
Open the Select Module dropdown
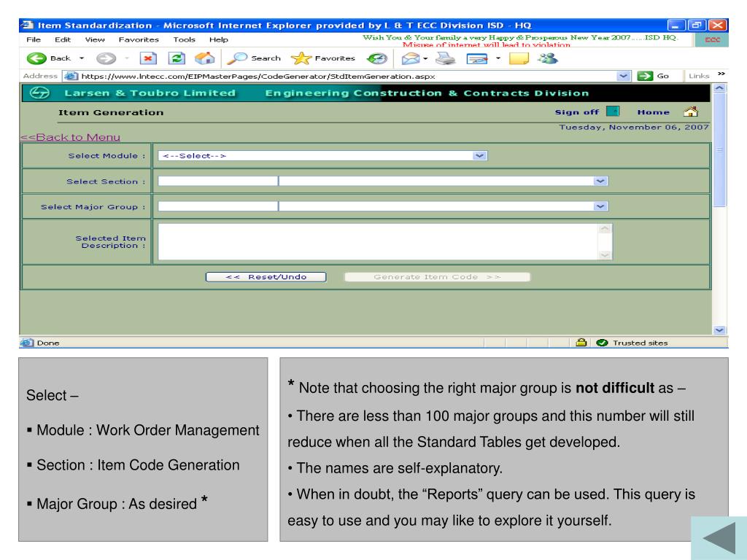(x=480, y=156)
